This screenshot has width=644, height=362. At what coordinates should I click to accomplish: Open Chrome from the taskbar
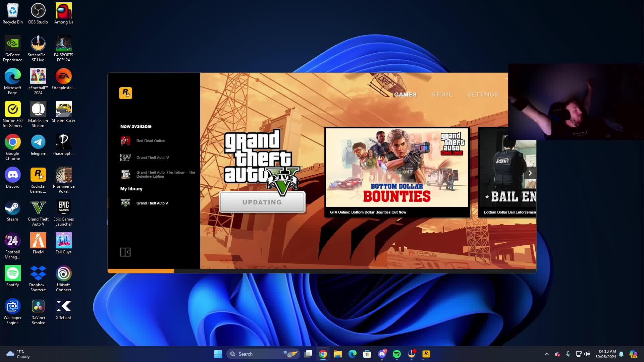coord(323,354)
